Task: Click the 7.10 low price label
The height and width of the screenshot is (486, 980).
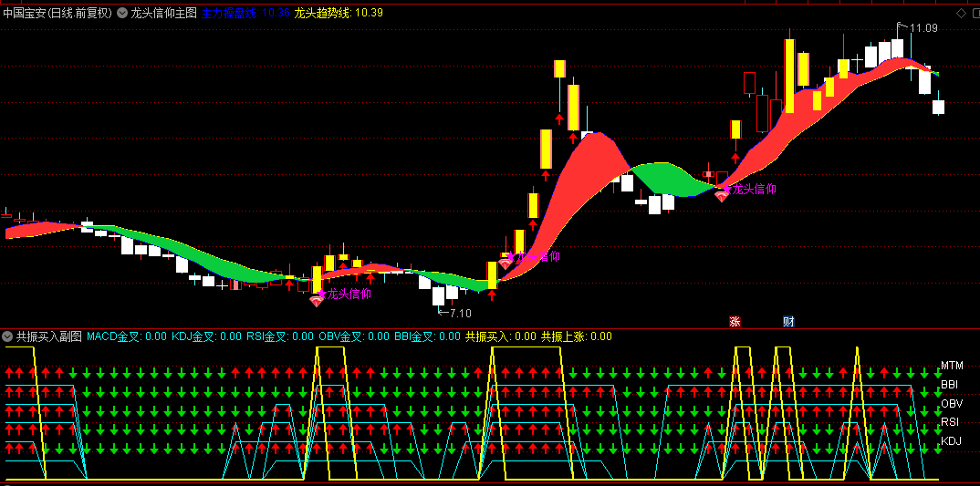Action: tap(461, 313)
